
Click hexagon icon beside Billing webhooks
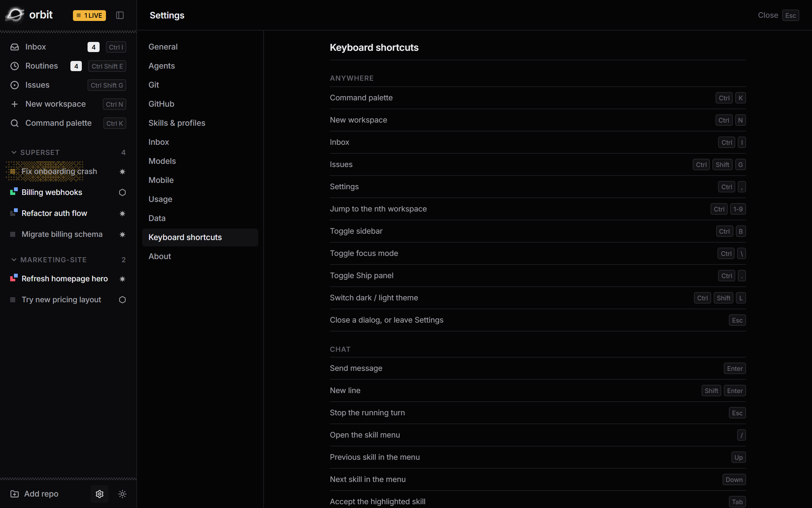click(x=122, y=192)
